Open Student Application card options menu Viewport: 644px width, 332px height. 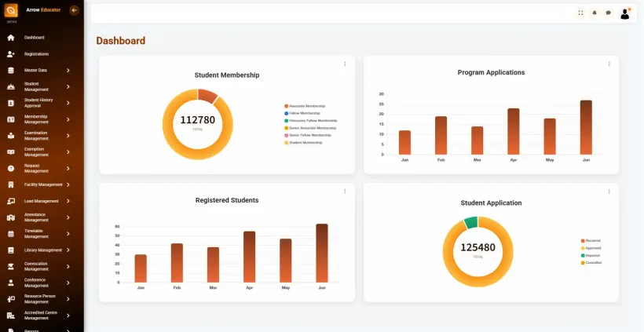609,192
